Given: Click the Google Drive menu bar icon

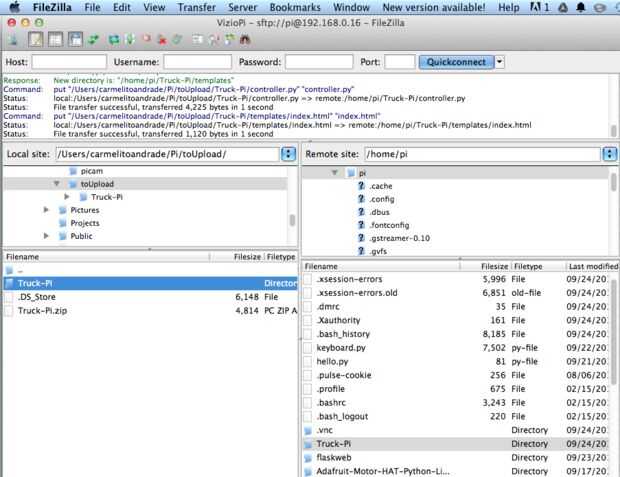Looking at the screenshot, I should 563,7.
